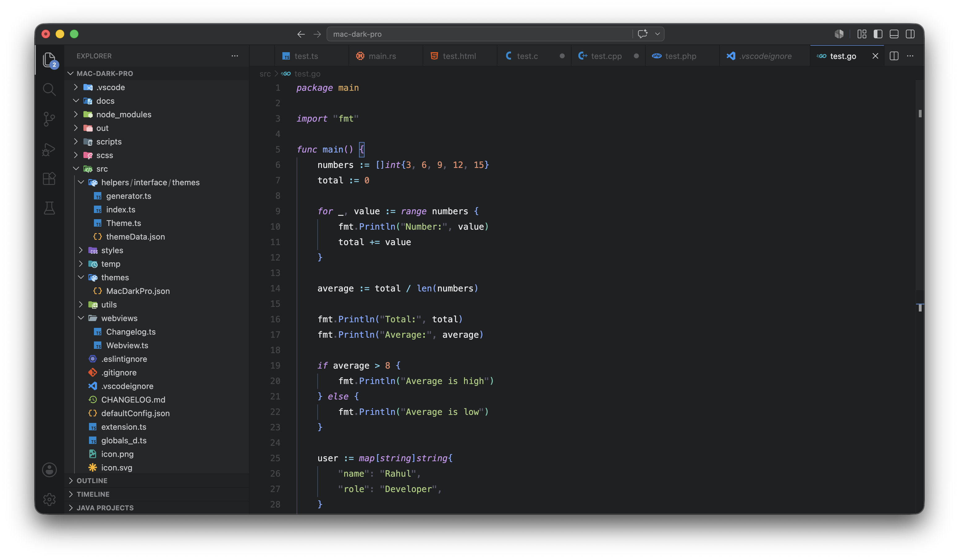The image size is (959, 560).
Task: Click the editor vertical scrollbar thumb
Action: [x=919, y=185]
